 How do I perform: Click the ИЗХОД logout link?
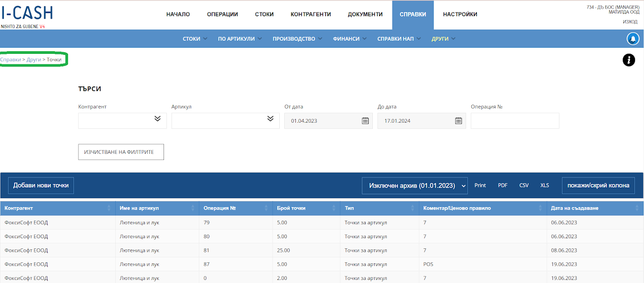point(630,22)
